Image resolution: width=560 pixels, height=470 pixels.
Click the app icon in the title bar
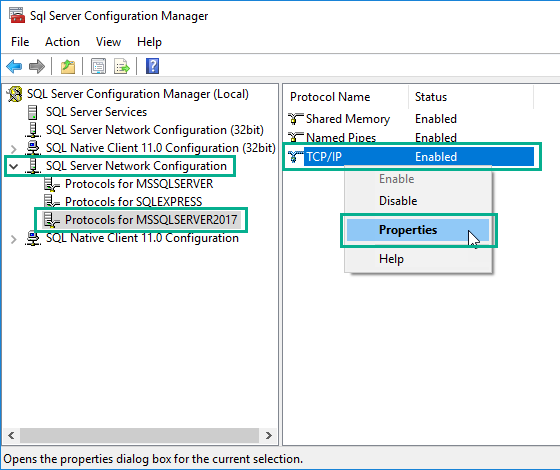17,15
